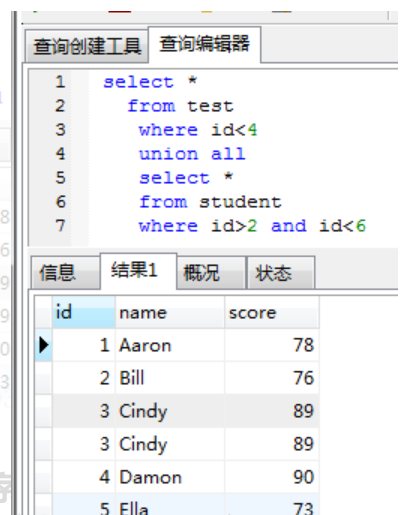Image resolution: width=402 pixels, height=515 pixels.
Task: Click the 'union all' code line
Action: pos(192,154)
